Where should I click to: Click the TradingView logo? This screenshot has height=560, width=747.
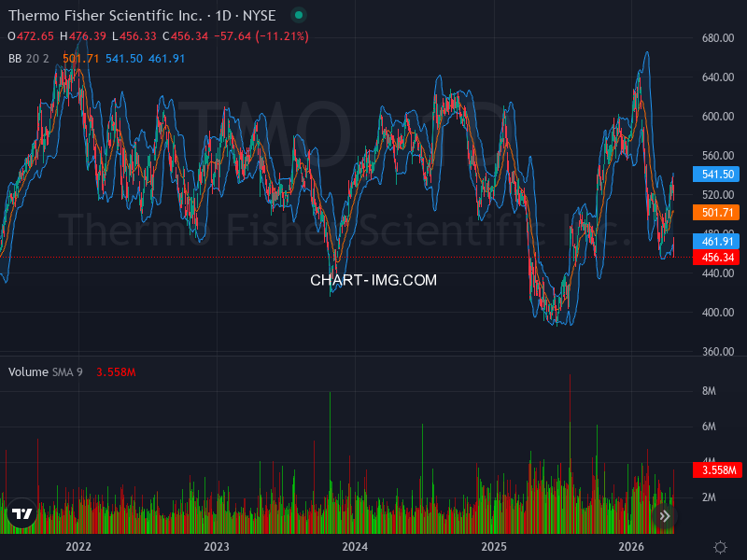coord(22,514)
